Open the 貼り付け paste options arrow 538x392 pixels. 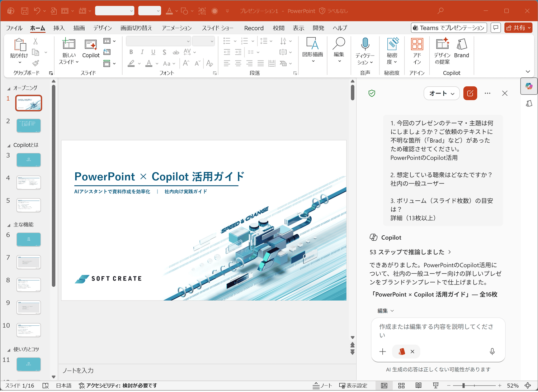pos(19,62)
